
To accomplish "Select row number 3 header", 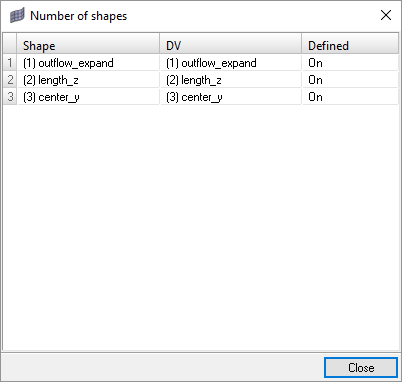I will point(10,97).
